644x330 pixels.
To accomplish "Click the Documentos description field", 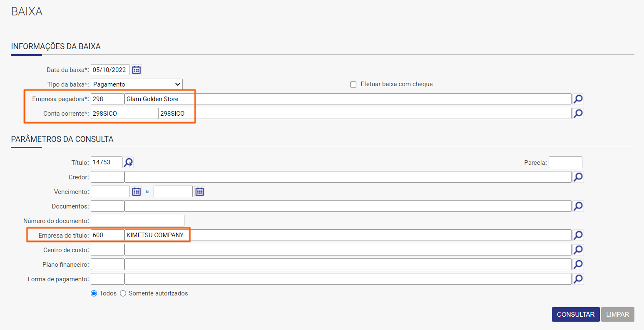I will pyautogui.click(x=348, y=206).
